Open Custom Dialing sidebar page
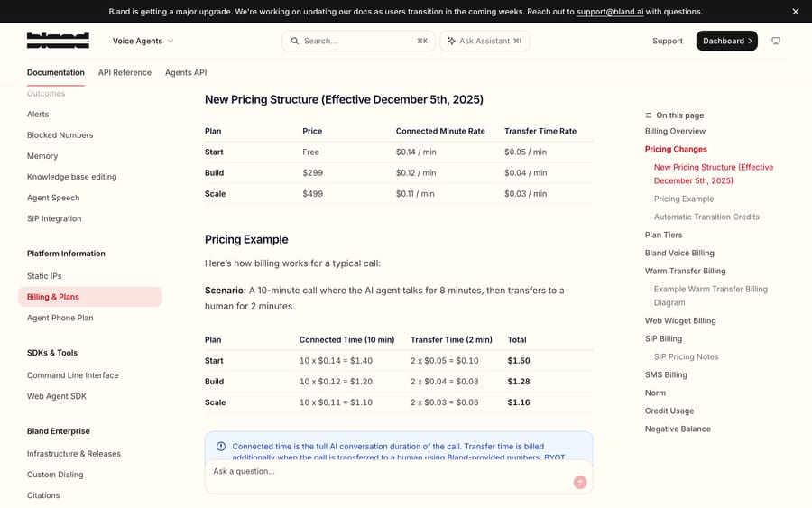The height and width of the screenshot is (508, 812). click(x=55, y=475)
